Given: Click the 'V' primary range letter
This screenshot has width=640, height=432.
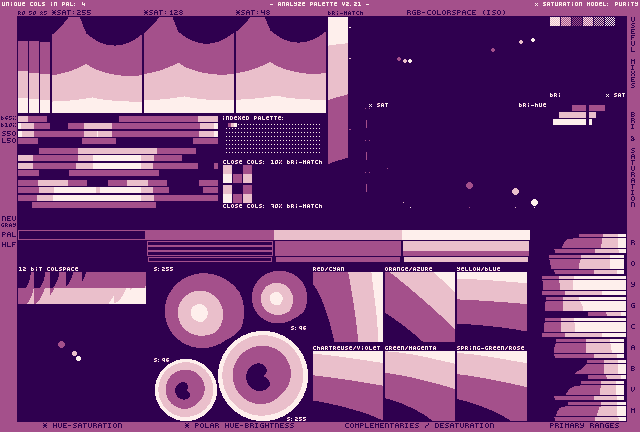Looking at the screenshot, I should pos(633,390).
